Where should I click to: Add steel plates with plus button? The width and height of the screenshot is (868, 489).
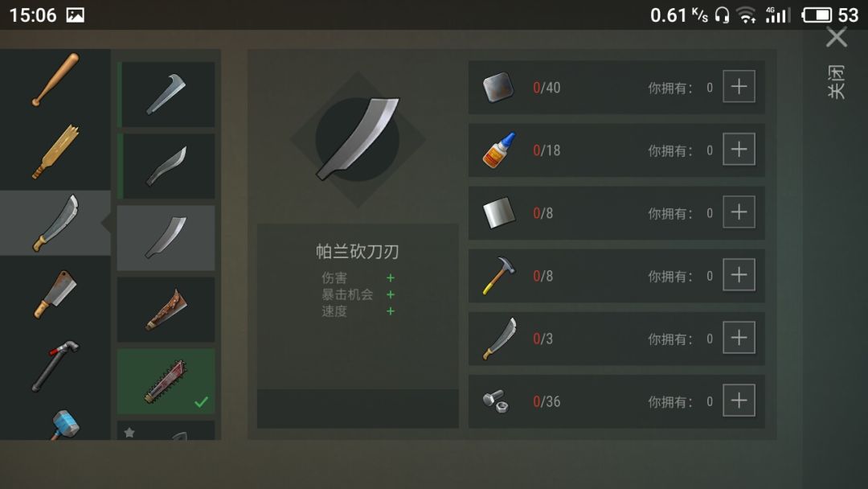(x=739, y=212)
